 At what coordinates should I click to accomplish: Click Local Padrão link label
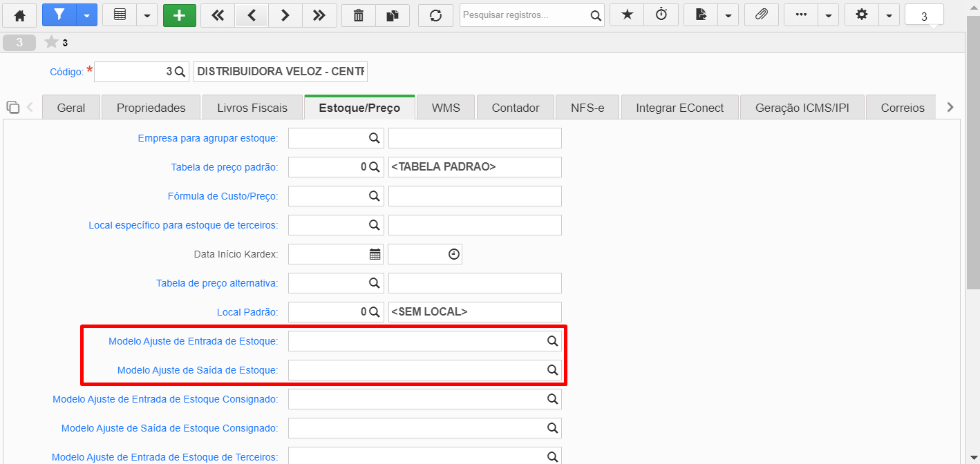[247, 312]
